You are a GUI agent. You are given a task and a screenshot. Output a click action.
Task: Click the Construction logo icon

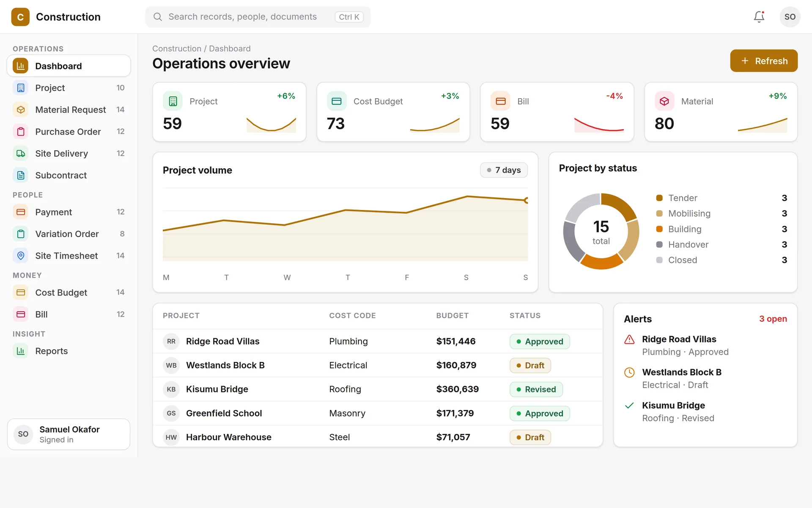(x=20, y=17)
